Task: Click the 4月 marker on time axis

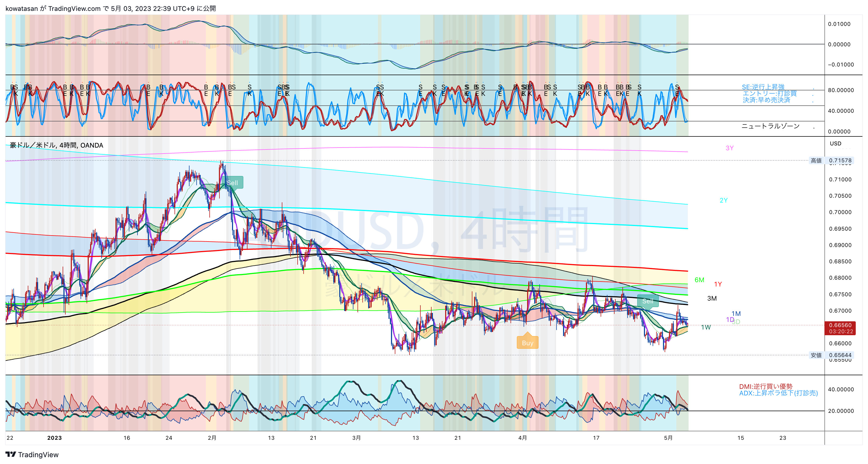Action: (x=522, y=438)
